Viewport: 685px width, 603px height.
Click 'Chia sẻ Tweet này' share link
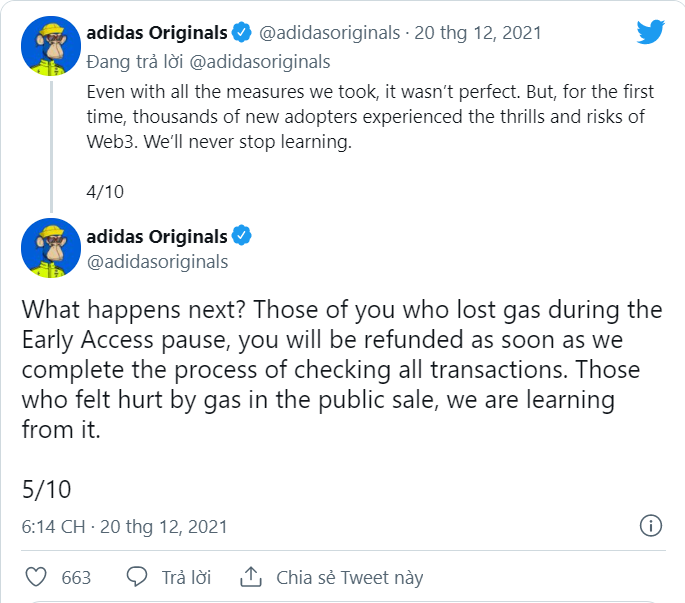click(x=349, y=577)
